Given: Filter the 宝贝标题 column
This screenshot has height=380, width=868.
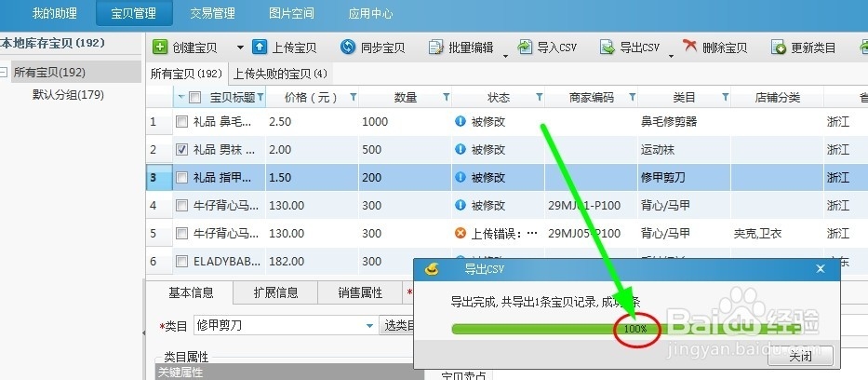Looking at the screenshot, I should point(260,98).
